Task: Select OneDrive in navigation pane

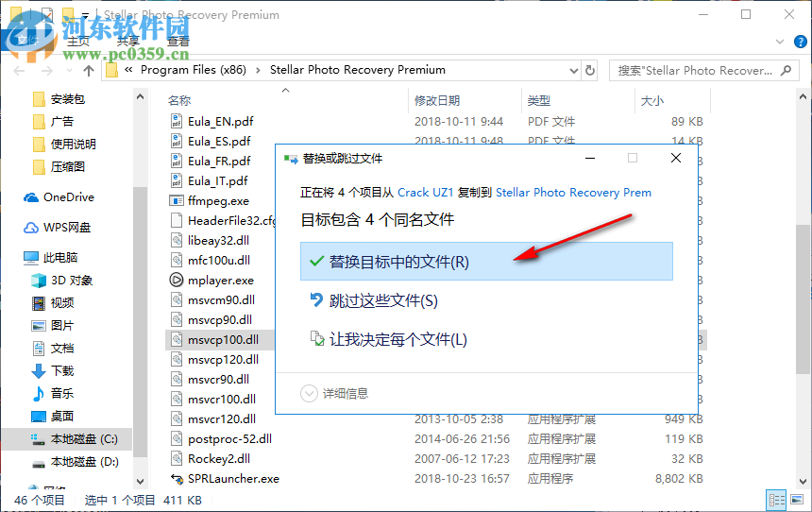Action: coord(69,196)
